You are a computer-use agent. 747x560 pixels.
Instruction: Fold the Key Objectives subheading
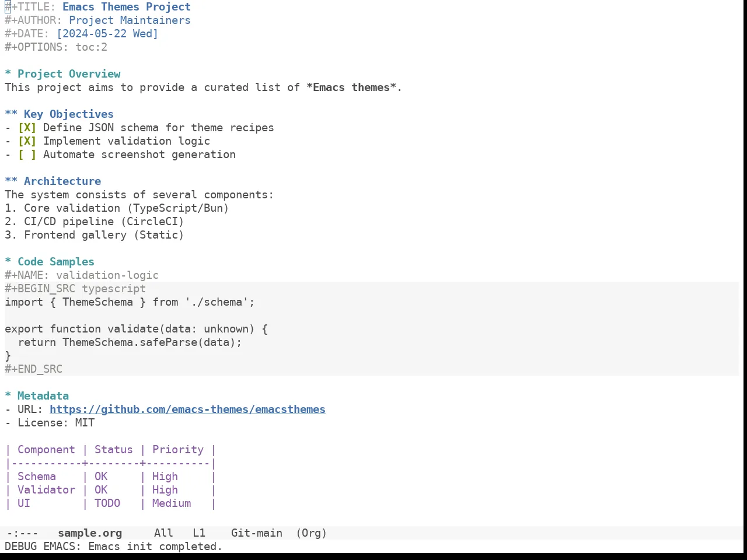[x=11, y=114]
